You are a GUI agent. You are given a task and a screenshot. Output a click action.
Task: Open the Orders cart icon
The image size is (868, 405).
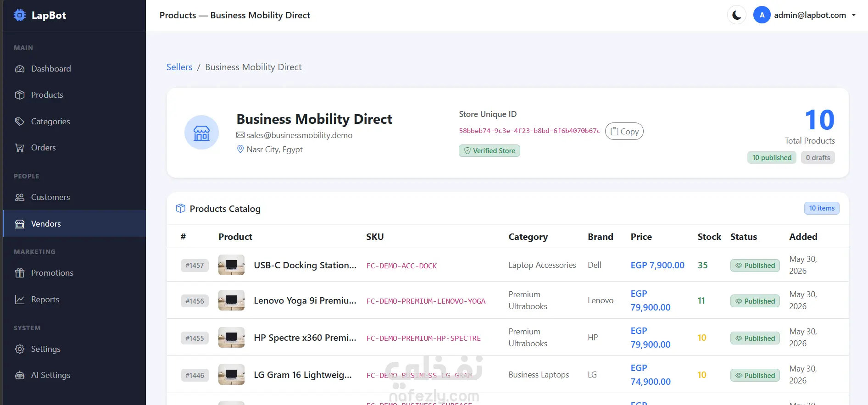click(20, 148)
